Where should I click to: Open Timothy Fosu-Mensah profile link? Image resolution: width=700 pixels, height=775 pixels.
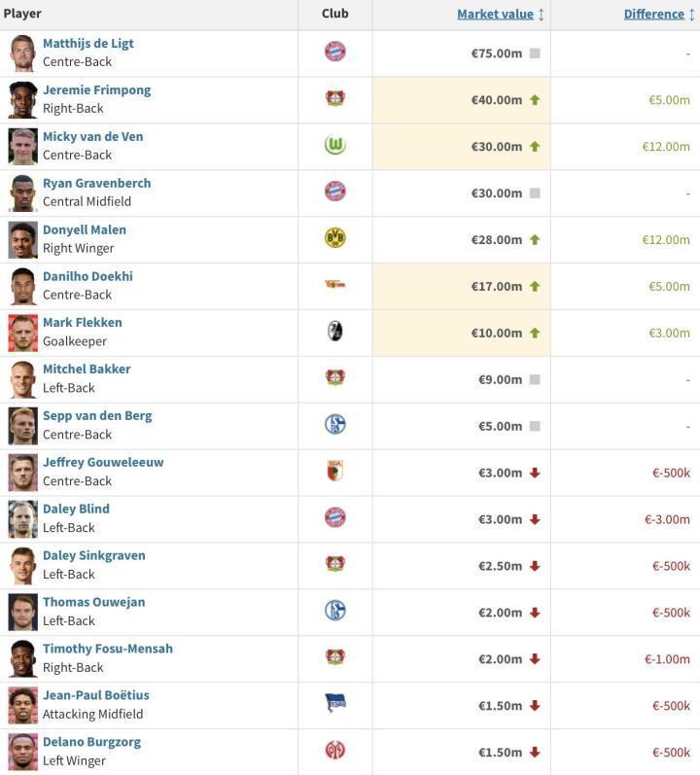point(107,649)
